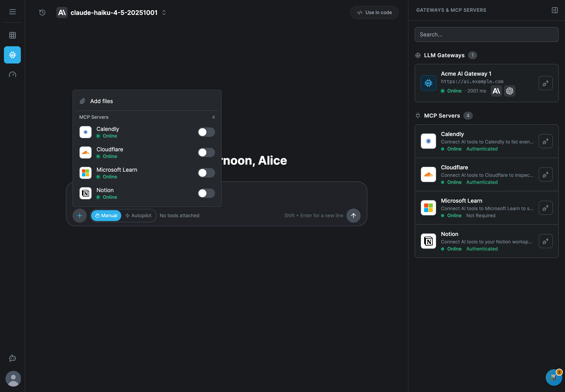Switch to Autopilot mode
The image size is (565, 392).
tap(139, 216)
